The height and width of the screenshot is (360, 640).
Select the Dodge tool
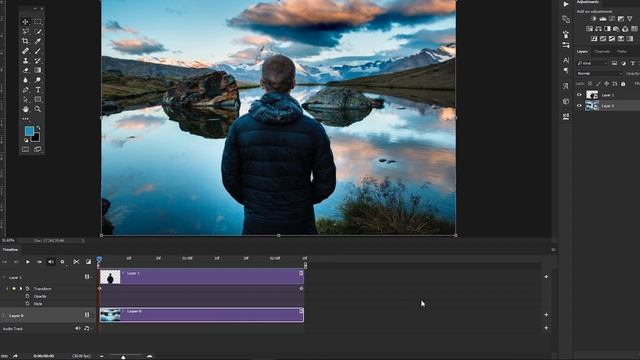pos(38,80)
